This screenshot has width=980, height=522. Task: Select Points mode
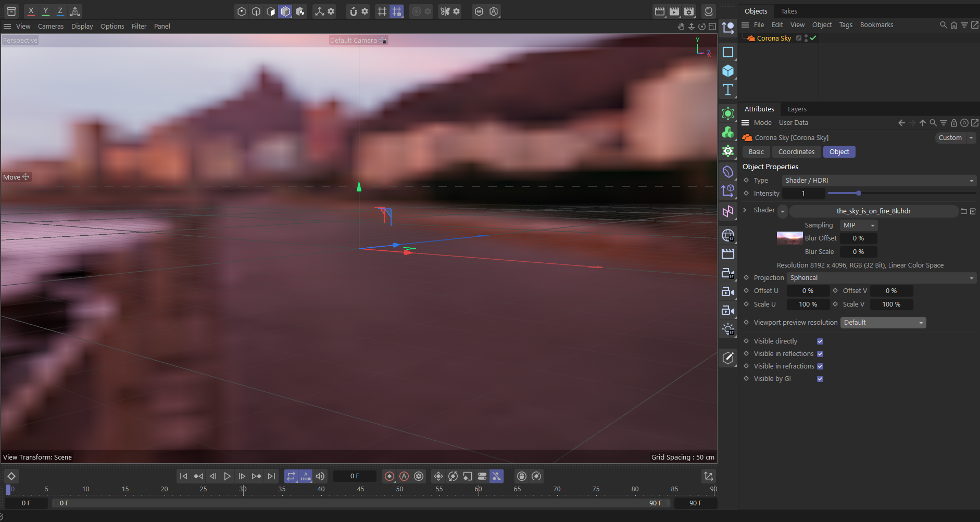pos(242,11)
